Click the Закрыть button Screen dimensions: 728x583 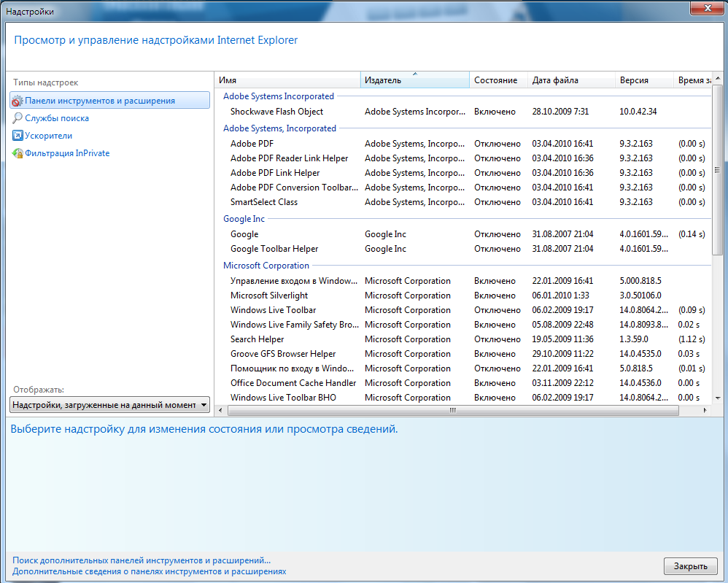[x=690, y=566]
